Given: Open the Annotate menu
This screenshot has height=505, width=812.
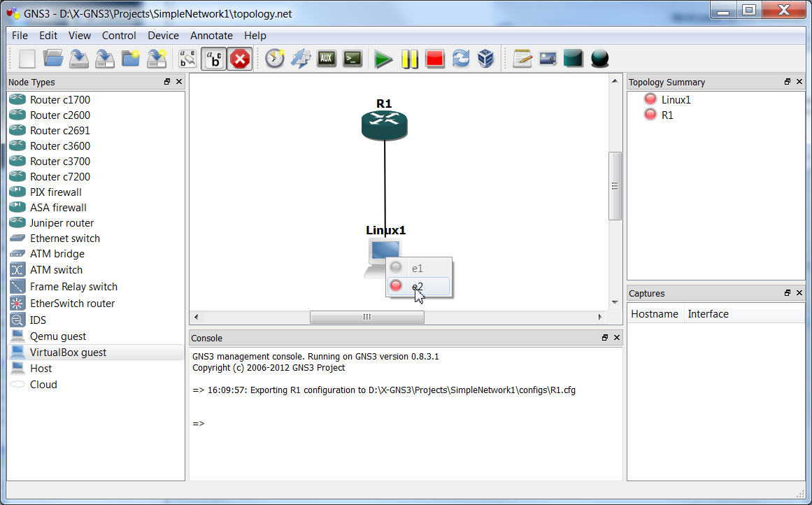Looking at the screenshot, I should [x=211, y=35].
